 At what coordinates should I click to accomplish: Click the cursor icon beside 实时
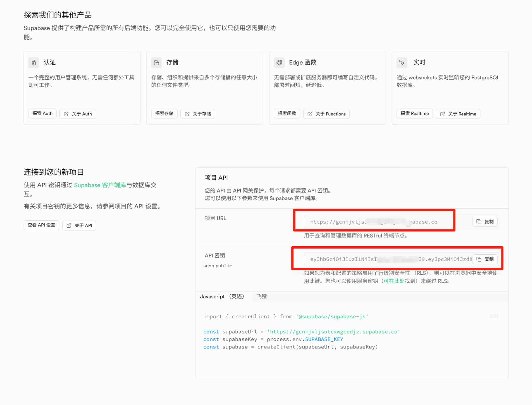(402, 62)
